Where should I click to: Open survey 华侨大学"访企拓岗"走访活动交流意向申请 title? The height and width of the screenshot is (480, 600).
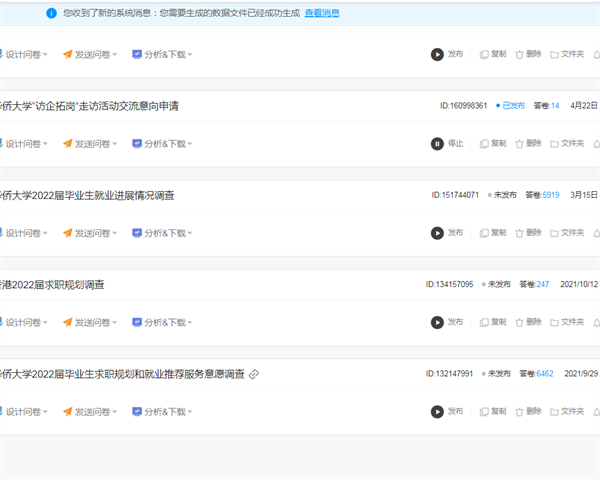(x=89, y=106)
